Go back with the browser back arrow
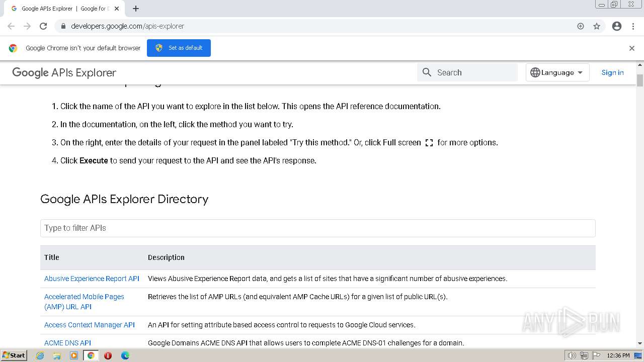Image resolution: width=644 pixels, height=362 pixels. (11, 26)
